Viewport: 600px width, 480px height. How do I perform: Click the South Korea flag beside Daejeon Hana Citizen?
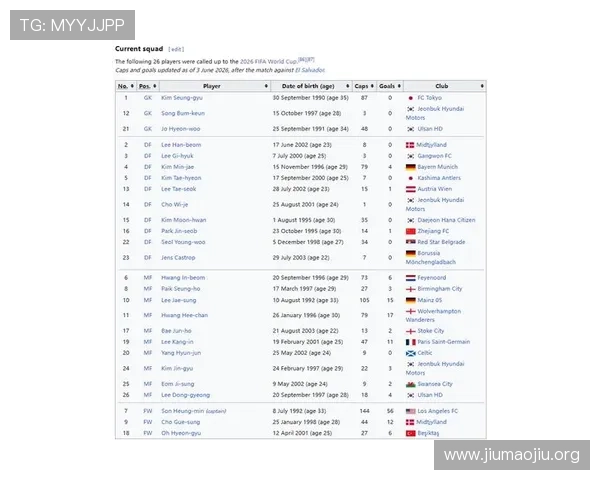411,220
